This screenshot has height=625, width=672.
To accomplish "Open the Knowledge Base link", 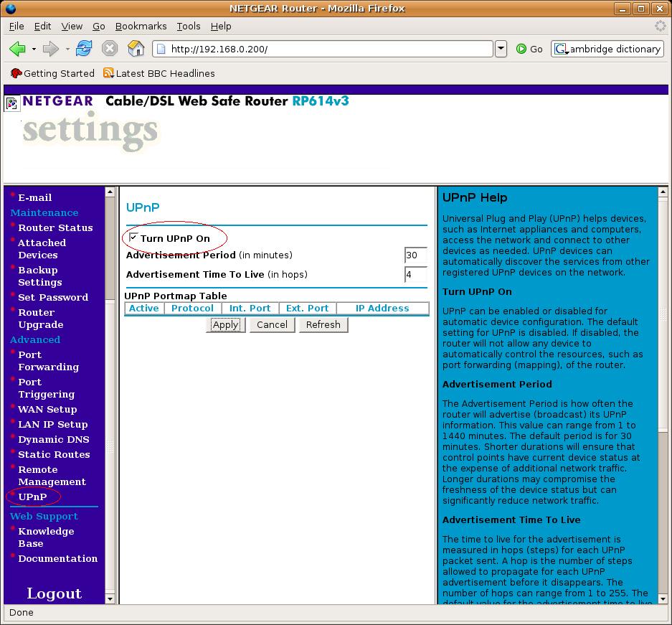I will (x=46, y=537).
